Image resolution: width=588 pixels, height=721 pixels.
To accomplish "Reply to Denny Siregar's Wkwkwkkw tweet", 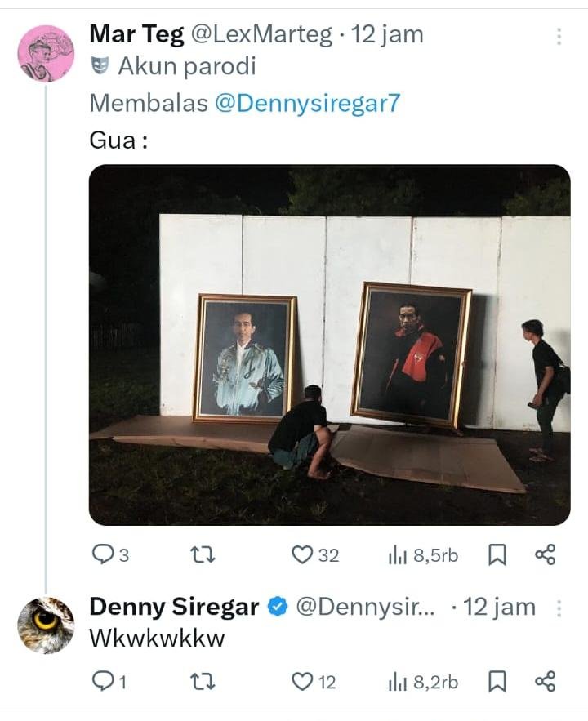I will [103, 681].
